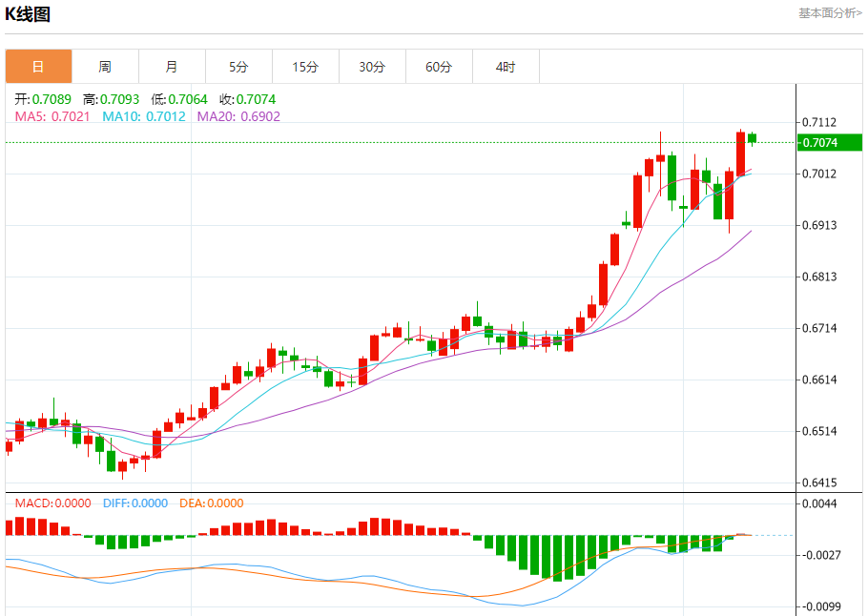Click the MACD:0.0000 indicator label

pyautogui.click(x=52, y=503)
